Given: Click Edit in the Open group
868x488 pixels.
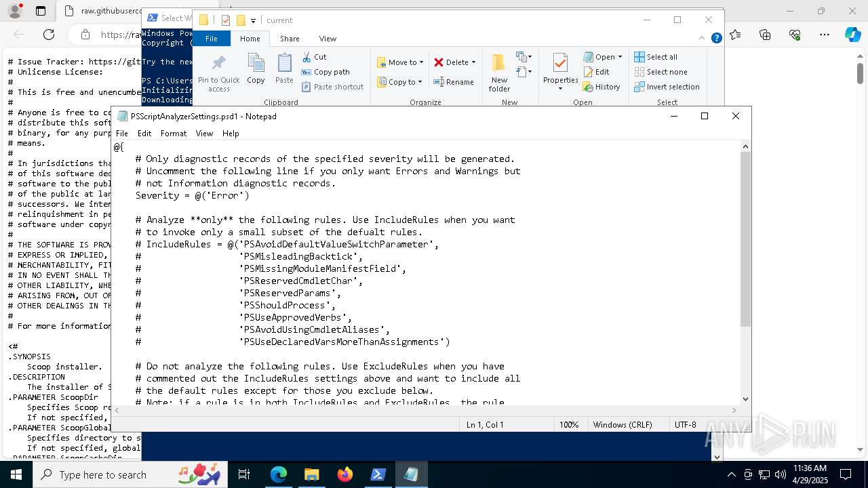Looking at the screenshot, I should click(596, 72).
